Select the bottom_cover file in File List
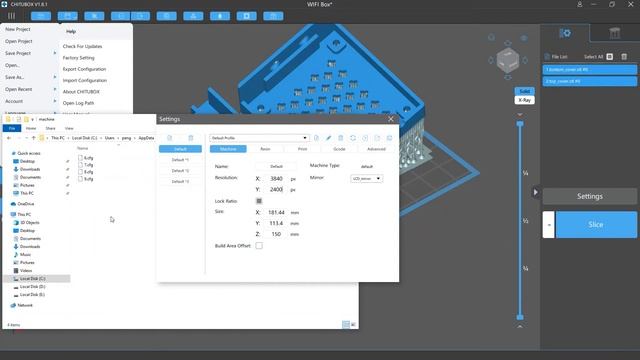Image resolution: width=640 pixels, height=360 pixels. (x=589, y=70)
